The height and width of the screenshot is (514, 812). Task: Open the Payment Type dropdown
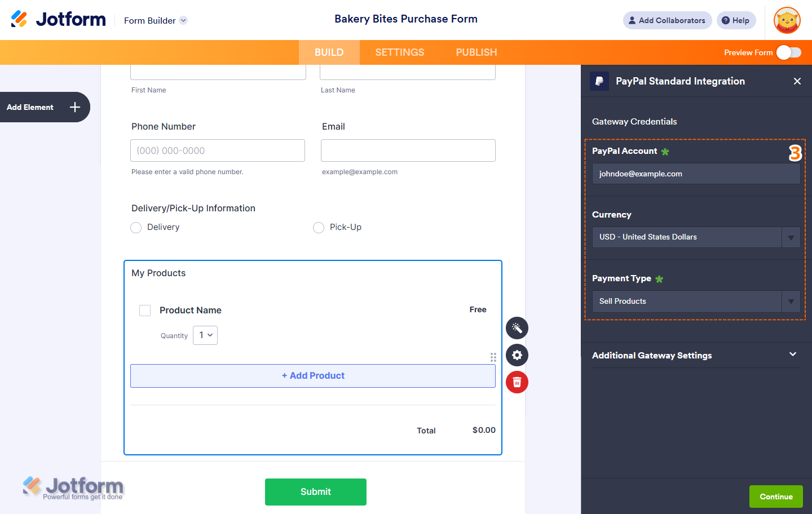click(x=790, y=301)
